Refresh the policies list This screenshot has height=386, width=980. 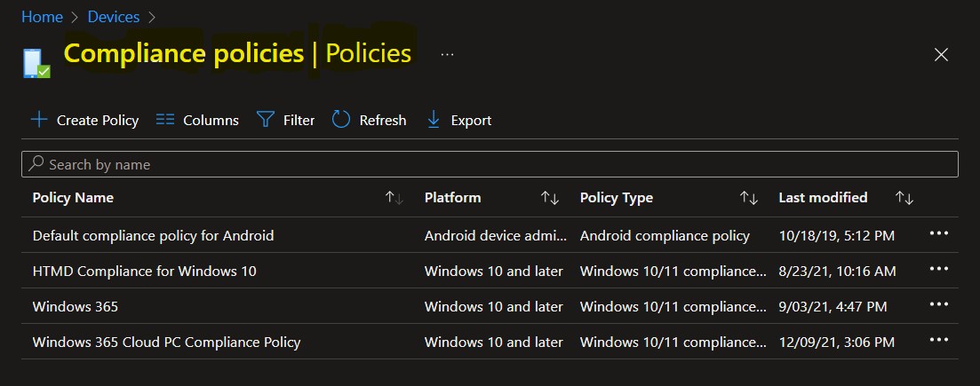pyautogui.click(x=369, y=120)
